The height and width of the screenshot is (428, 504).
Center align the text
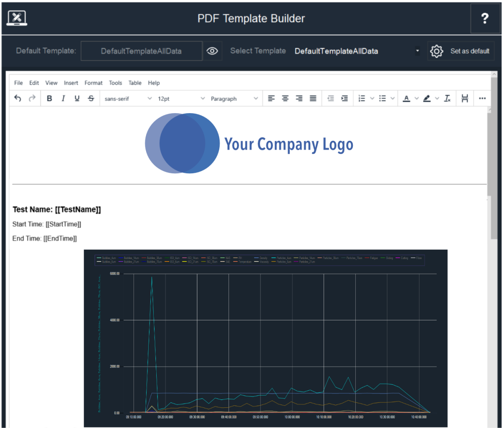[285, 98]
